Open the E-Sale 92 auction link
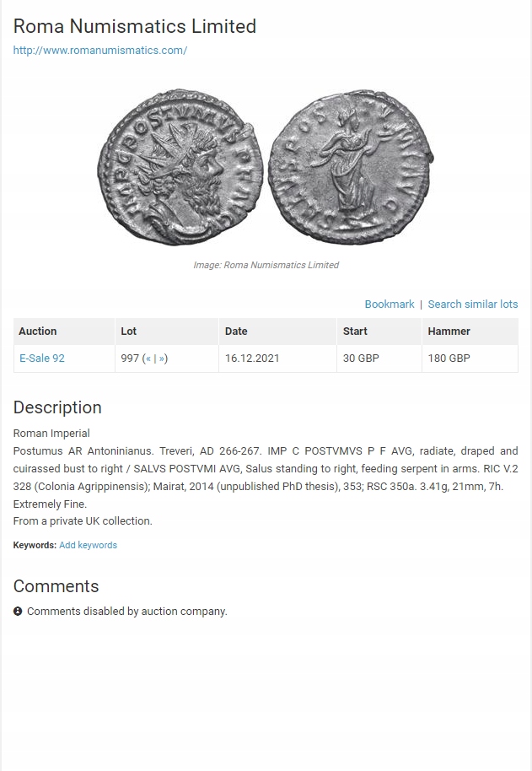This screenshot has width=532, height=771. (42, 358)
